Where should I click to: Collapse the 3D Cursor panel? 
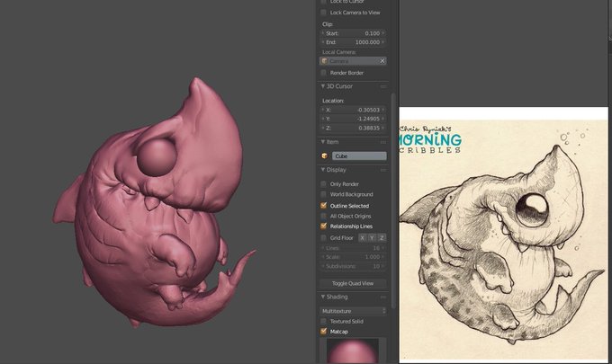(323, 86)
